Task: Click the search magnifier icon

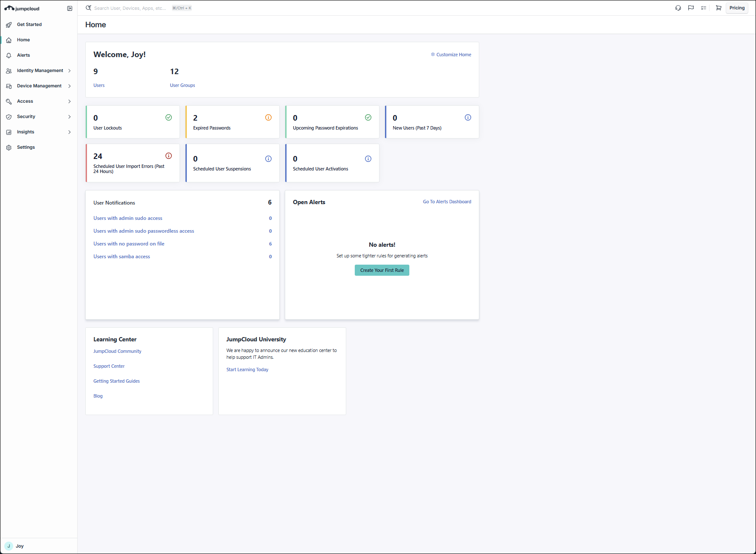Action: (88, 8)
